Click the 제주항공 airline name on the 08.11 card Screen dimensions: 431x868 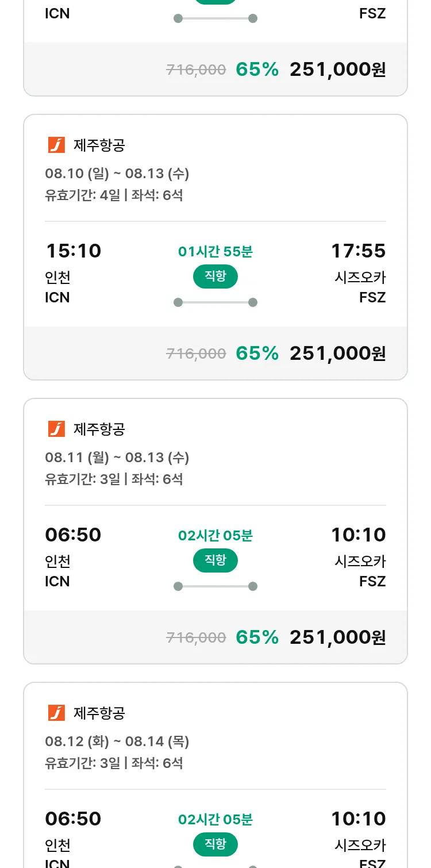pos(99,429)
